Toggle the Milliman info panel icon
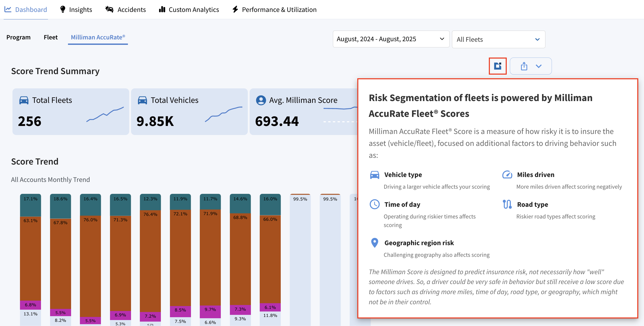644x326 pixels. click(x=498, y=66)
